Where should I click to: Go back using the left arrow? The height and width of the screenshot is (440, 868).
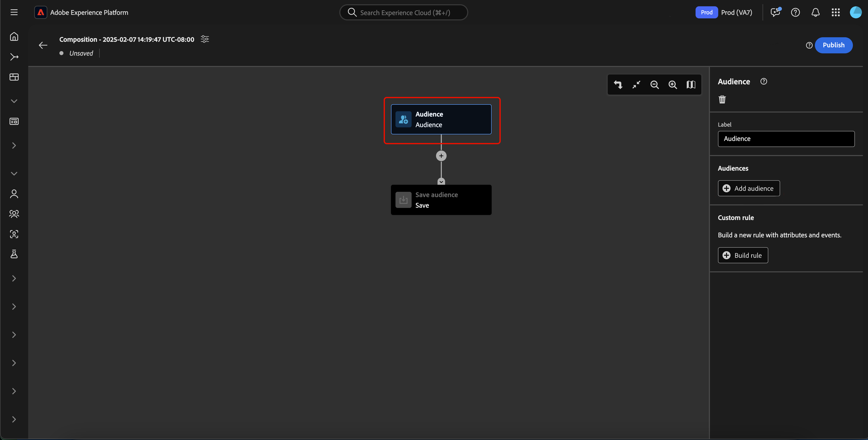point(43,45)
